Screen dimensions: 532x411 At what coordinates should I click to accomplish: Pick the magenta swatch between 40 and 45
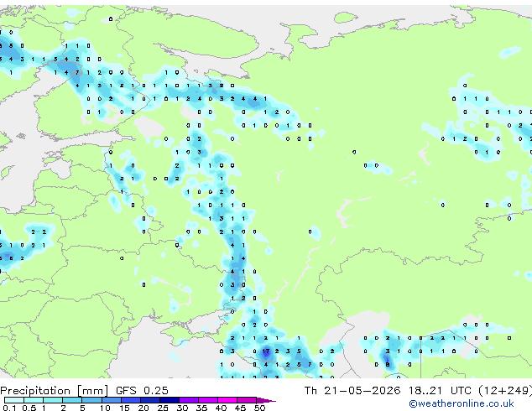[227, 400]
